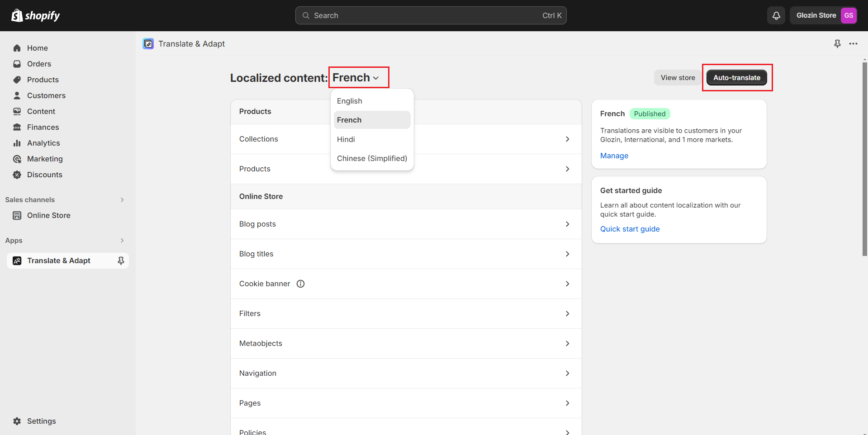
Task: Click the Discounts badge icon
Action: 17,175
